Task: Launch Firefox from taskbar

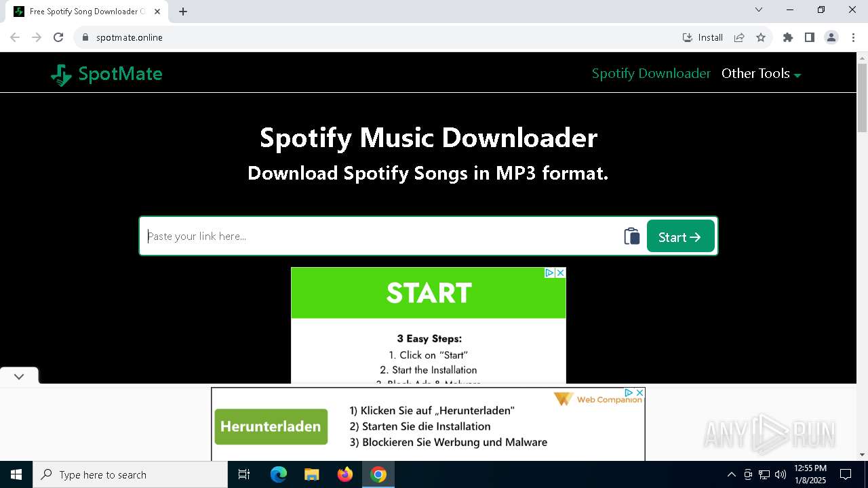Action: point(345,474)
